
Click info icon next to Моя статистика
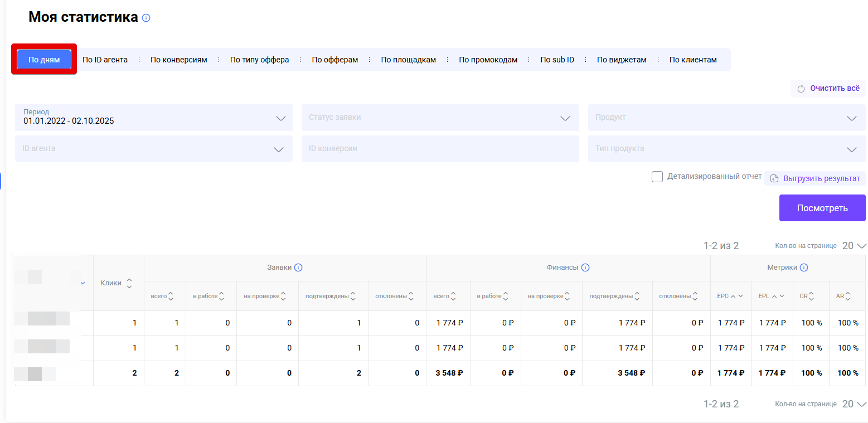click(146, 18)
